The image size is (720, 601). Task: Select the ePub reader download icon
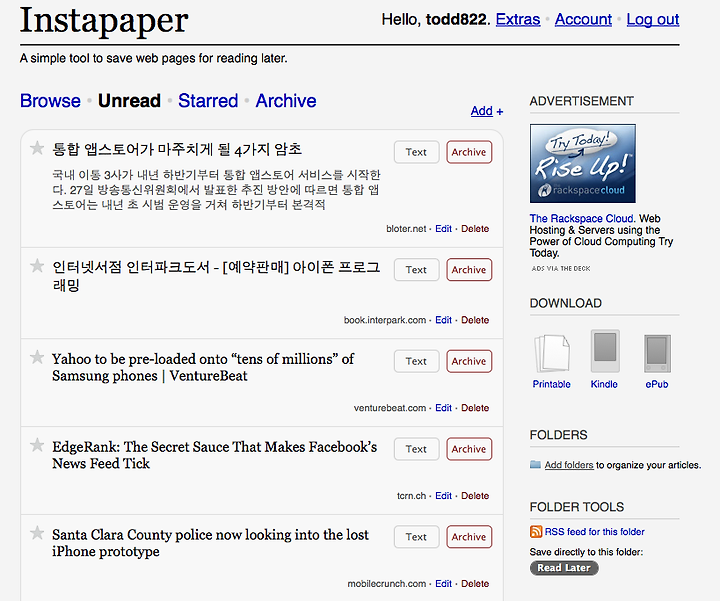click(657, 354)
